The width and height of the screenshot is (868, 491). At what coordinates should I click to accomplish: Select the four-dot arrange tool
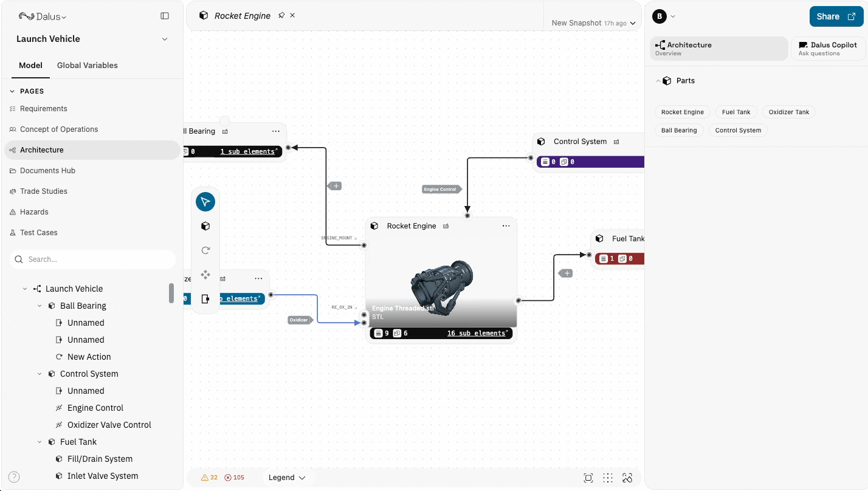click(205, 275)
